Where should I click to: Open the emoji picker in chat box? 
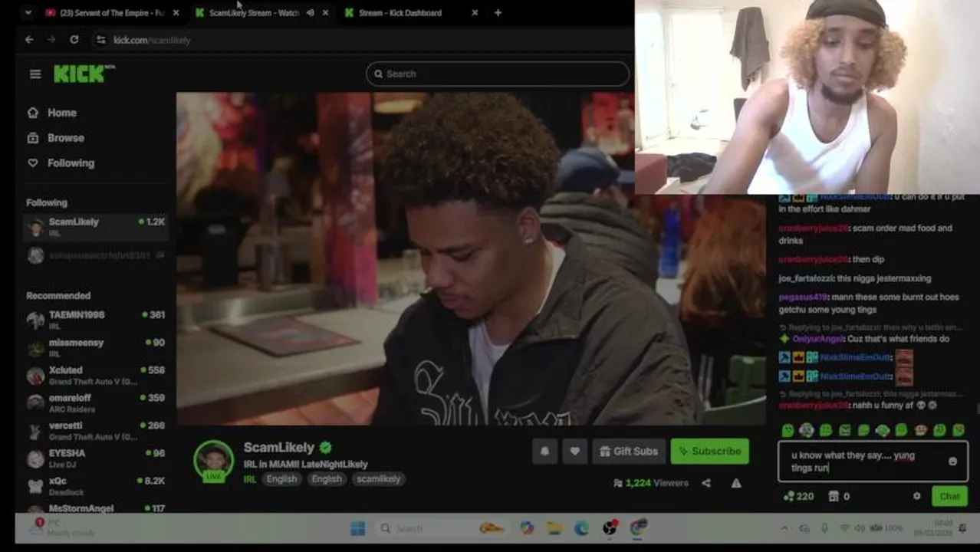pyautogui.click(x=952, y=462)
